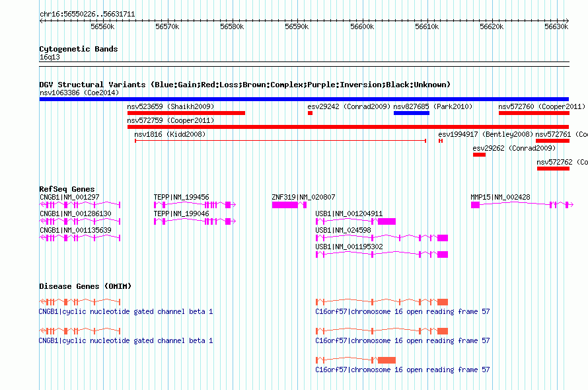Click the blue nsv827685 gain bar
This screenshot has height=390, width=588.
click(x=412, y=113)
